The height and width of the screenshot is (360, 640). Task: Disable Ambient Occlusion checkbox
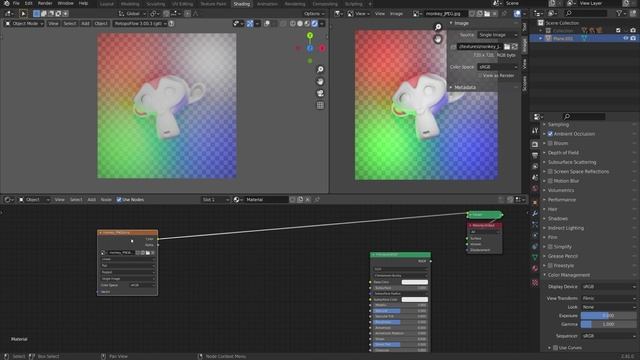(x=550, y=134)
